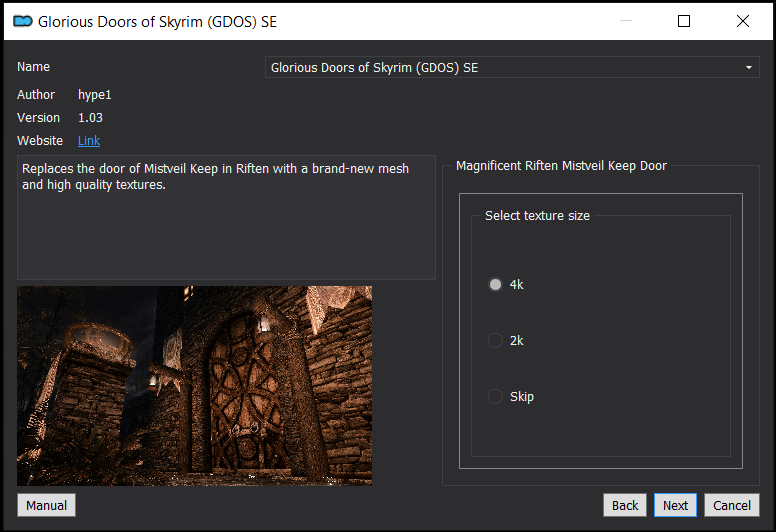Click the 'Select texture size' group label
The height and width of the screenshot is (532, 776).
(537, 216)
